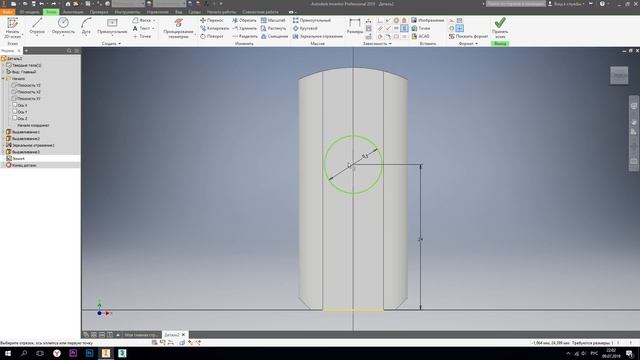Toggle the highlighted centerline option in Формат panel

click(460, 28)
